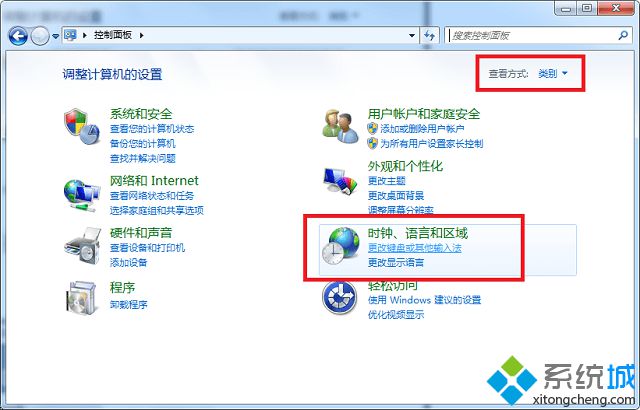Select the 控制面板 breadcrumb item
Screen dimensions: 640x410
[x=113, y=35]
